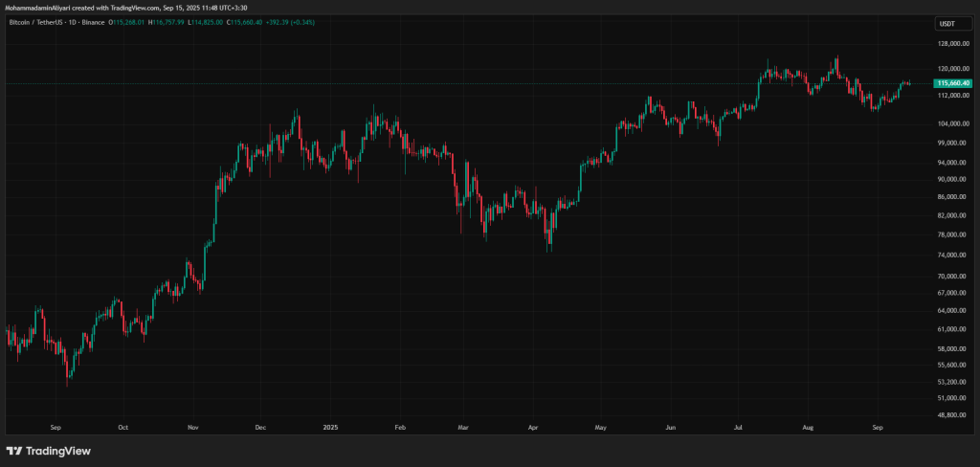The image size is (980, 467).
Task: Click the Jul label on time axis
Action: pyautogui.click(x=738, y=428)
